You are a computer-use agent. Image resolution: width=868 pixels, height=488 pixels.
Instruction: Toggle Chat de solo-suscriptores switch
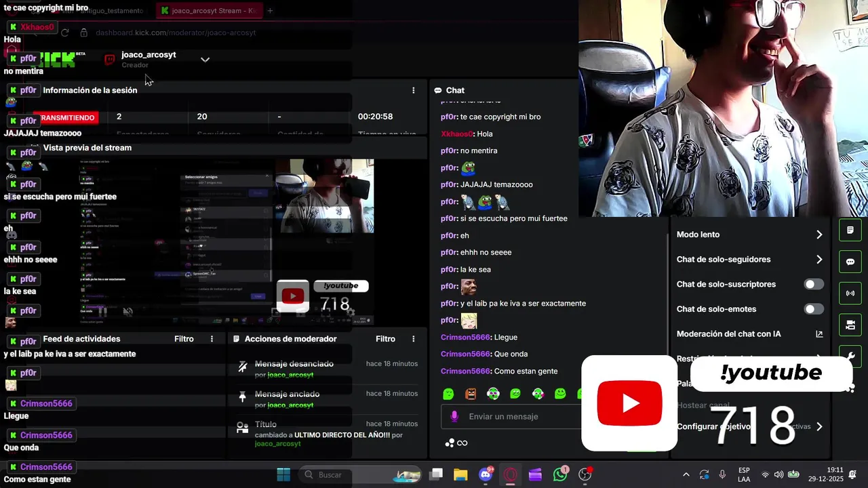tap(814, 284)
